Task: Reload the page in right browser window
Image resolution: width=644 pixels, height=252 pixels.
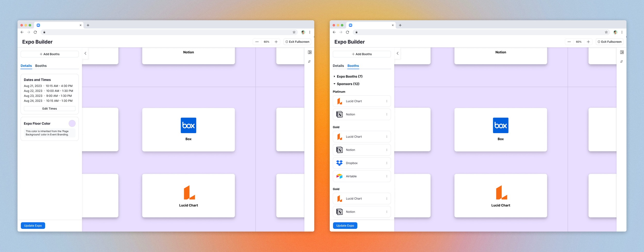Action: [x=348, y=32]
